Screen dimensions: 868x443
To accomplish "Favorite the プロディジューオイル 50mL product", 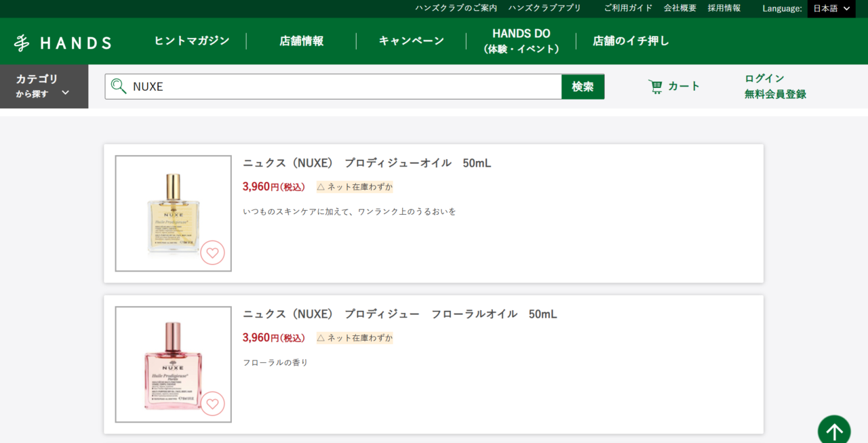I will (x=212, y=253).
